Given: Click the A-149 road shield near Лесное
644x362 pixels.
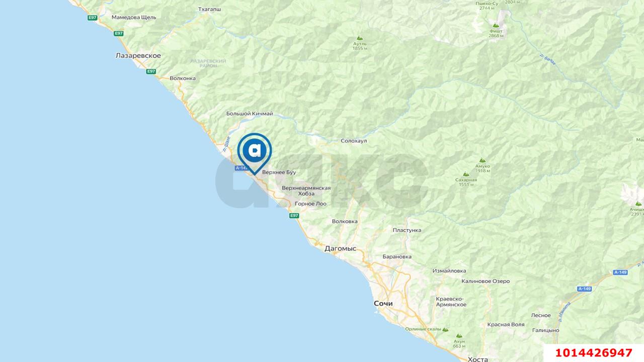Looking at the screenshot, I should (584, 289).
